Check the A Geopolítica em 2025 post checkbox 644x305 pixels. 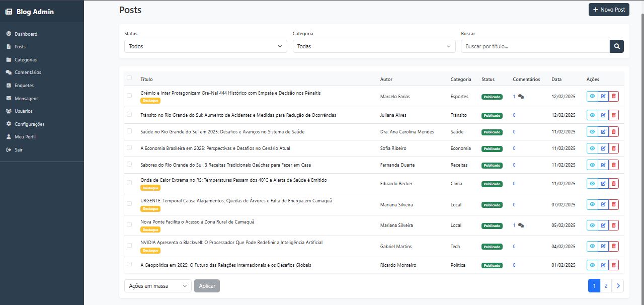129,264
